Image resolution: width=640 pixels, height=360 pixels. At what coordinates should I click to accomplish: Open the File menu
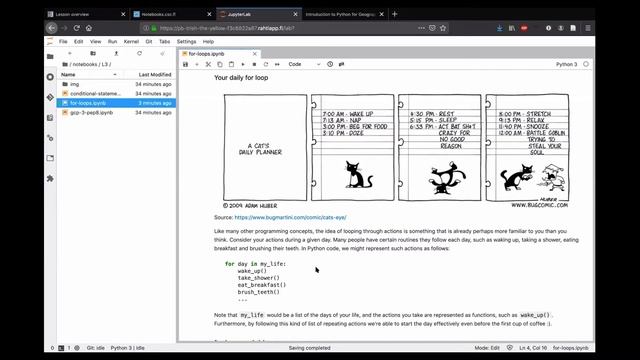(63, 41)
